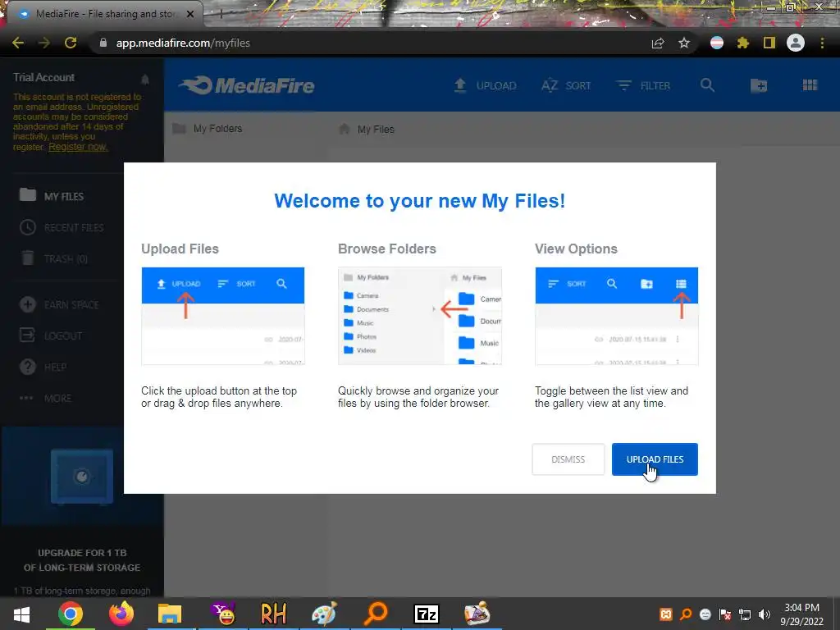
Task: Click the striped round extension icon
Action: 717,43
